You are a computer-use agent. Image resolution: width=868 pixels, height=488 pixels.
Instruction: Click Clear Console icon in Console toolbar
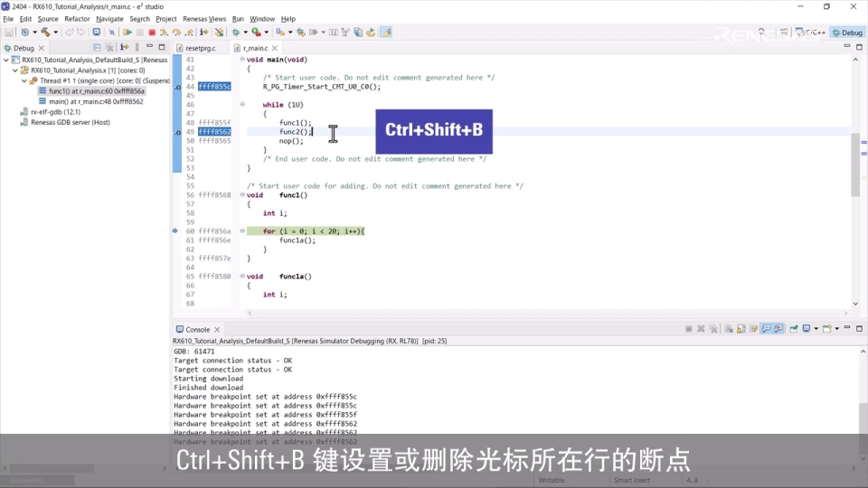[730, 329]
